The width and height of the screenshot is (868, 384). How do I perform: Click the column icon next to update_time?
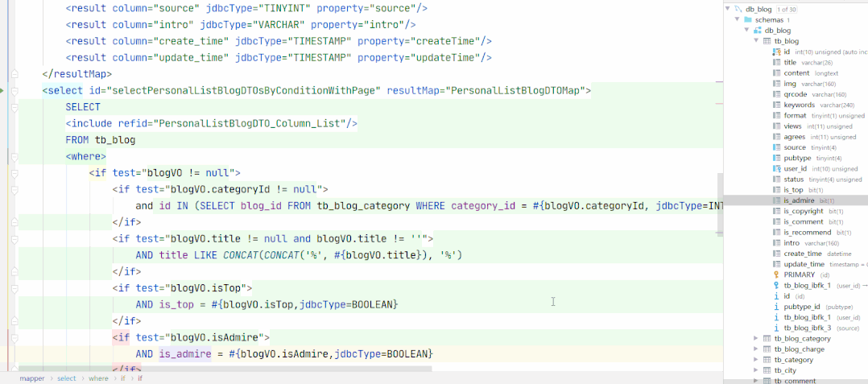[x=777, y=264]
